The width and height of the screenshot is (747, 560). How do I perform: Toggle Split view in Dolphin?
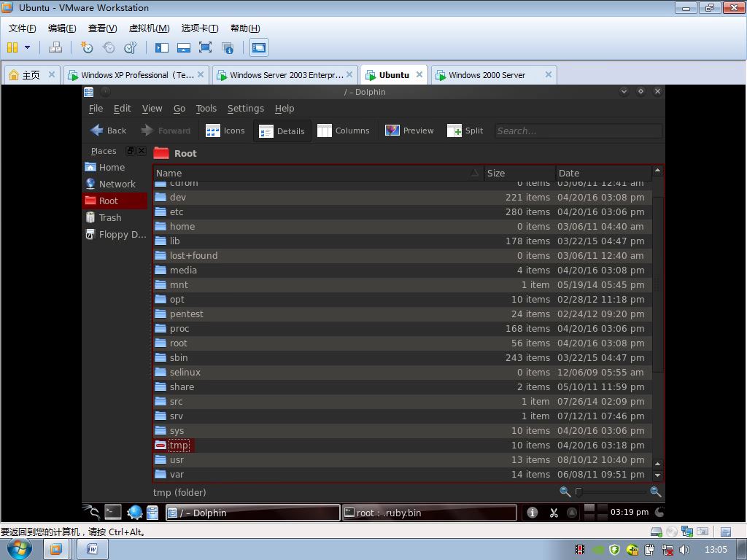click(465, 131)
